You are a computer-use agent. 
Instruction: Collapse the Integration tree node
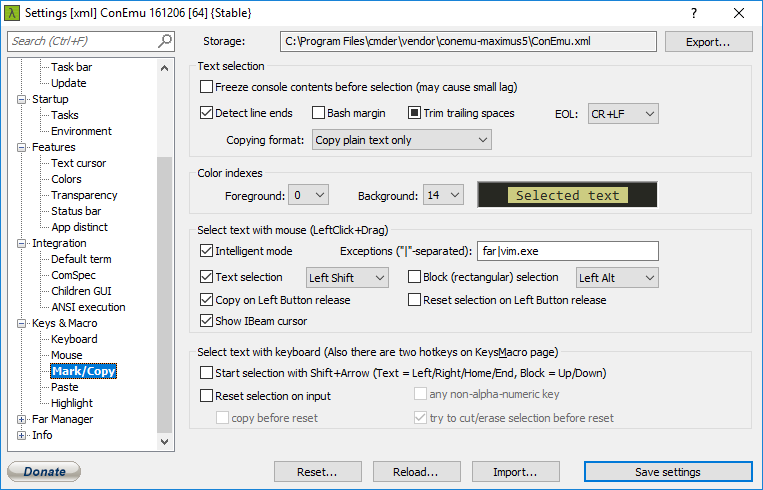21,243
